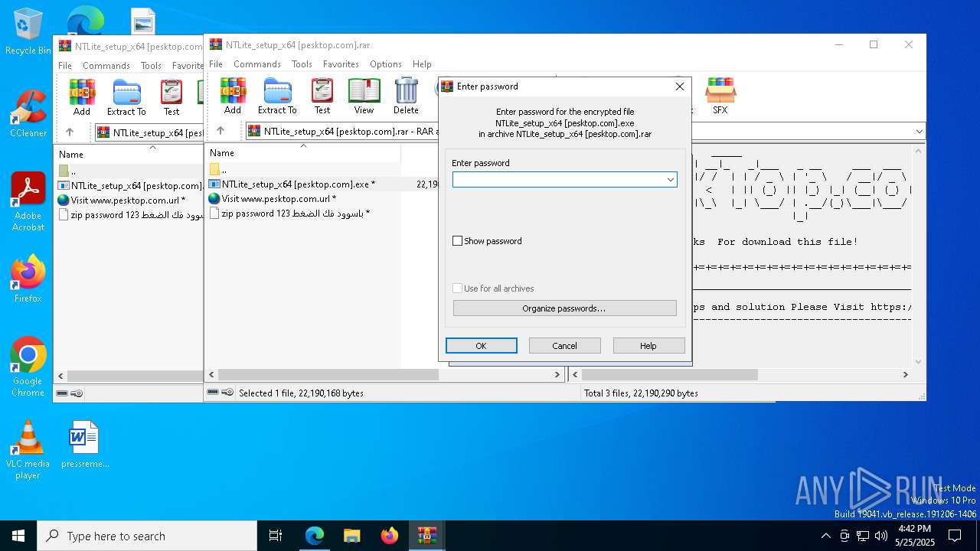Enable the Show password checkbox
980x551 pixels.
(x=458, y=241)
